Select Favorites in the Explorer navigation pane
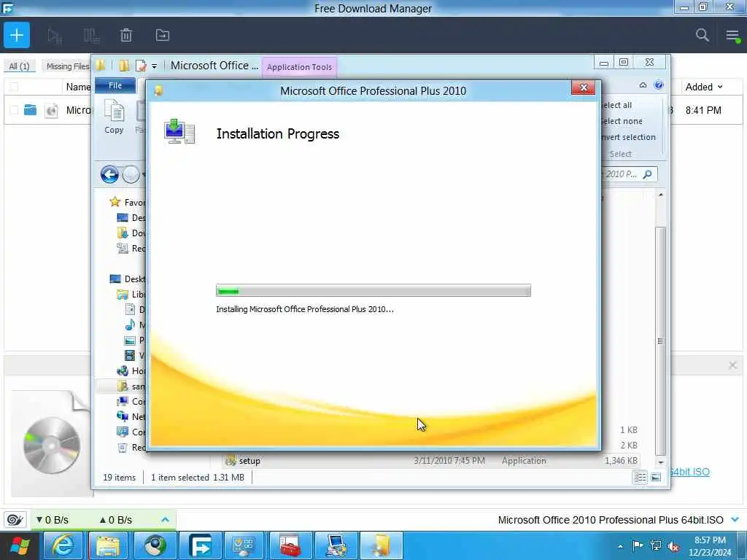 pyautogui.click(x=127, y=202)
